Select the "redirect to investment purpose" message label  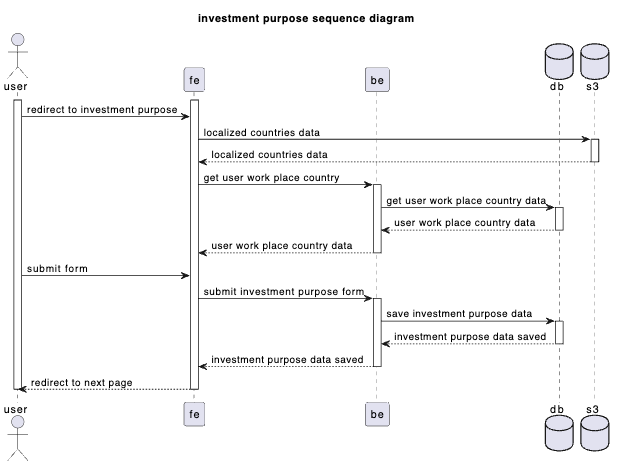point(102,108)
